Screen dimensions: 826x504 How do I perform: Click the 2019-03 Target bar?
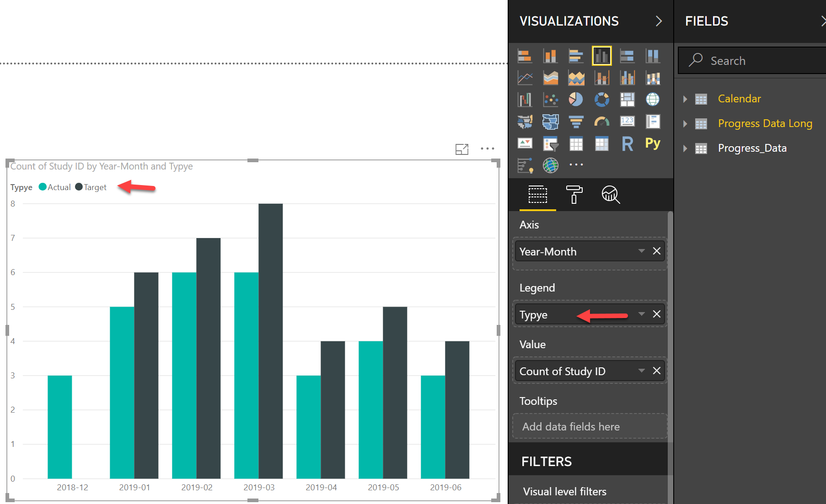point(270,341)
